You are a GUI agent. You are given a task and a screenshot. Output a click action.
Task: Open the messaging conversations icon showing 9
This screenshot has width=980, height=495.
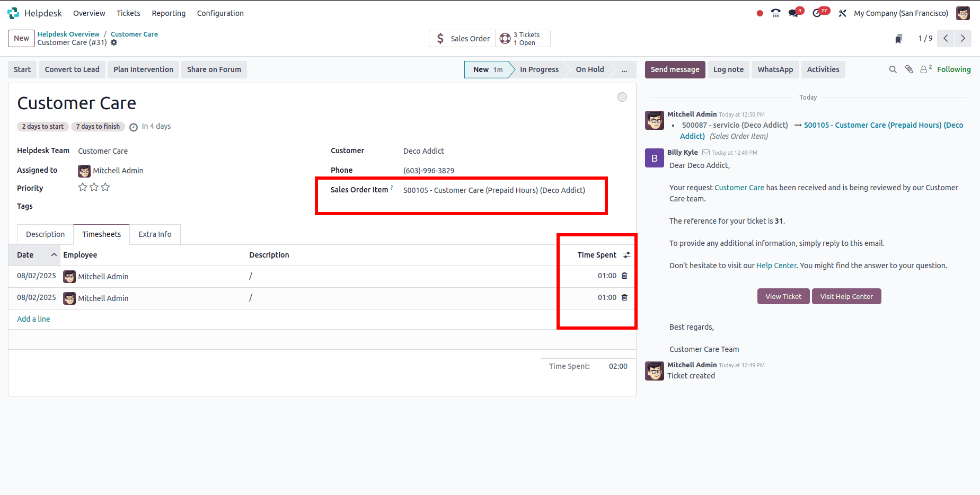(794, 13)
